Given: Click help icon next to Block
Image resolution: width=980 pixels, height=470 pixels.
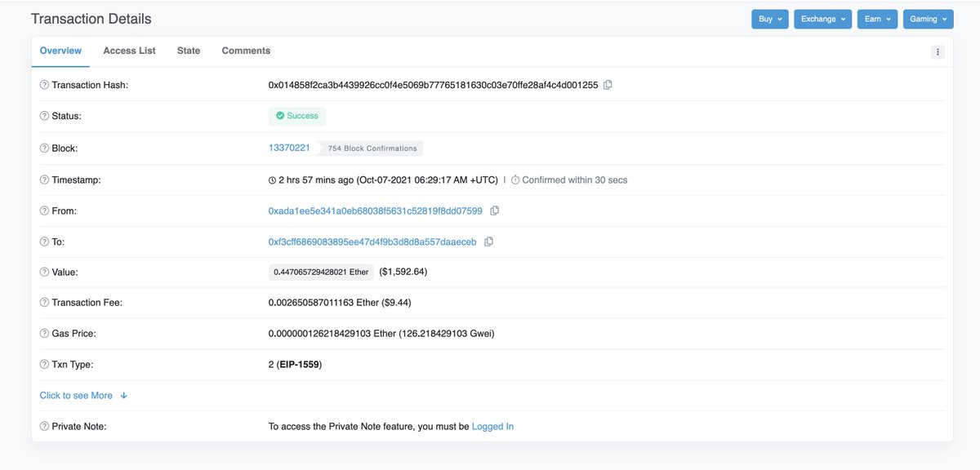Looking at the screenshot, I should (44, 149).
